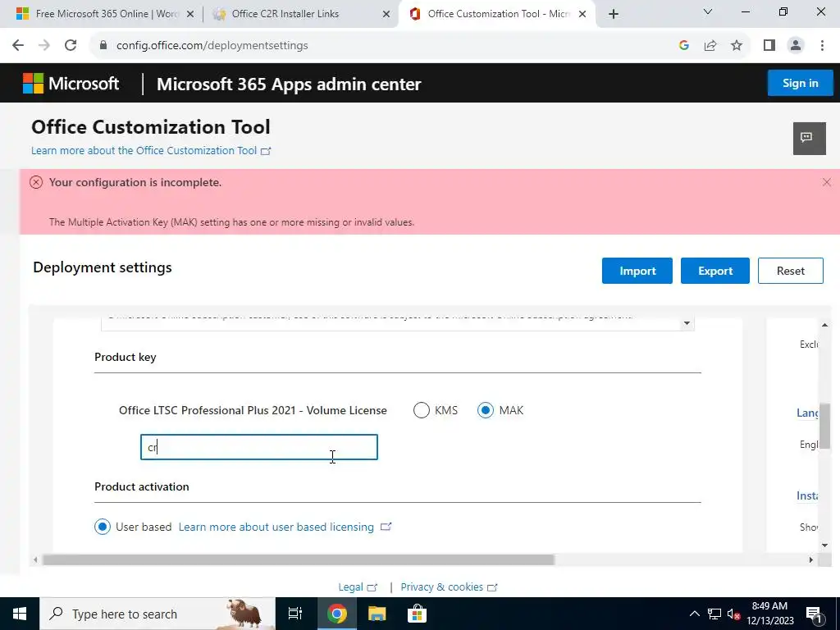Click the address bar URL
840x630 pixels.
(212, 45)
